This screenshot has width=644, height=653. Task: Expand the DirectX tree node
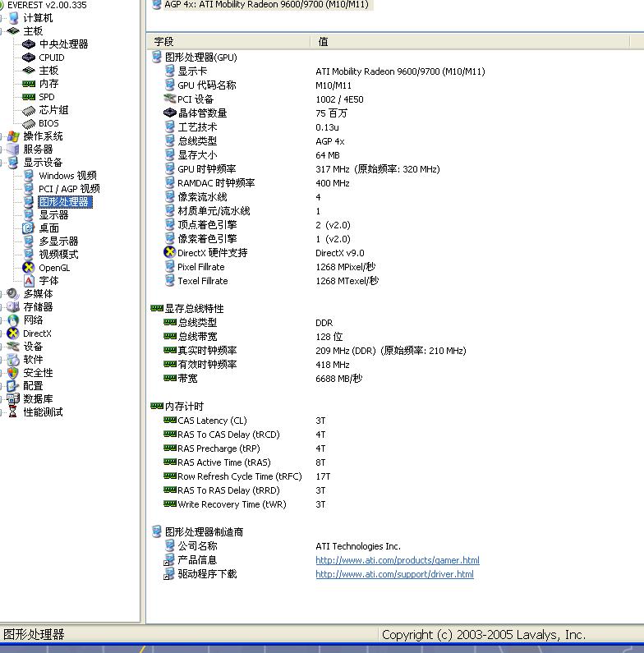[x=2, y=333]
